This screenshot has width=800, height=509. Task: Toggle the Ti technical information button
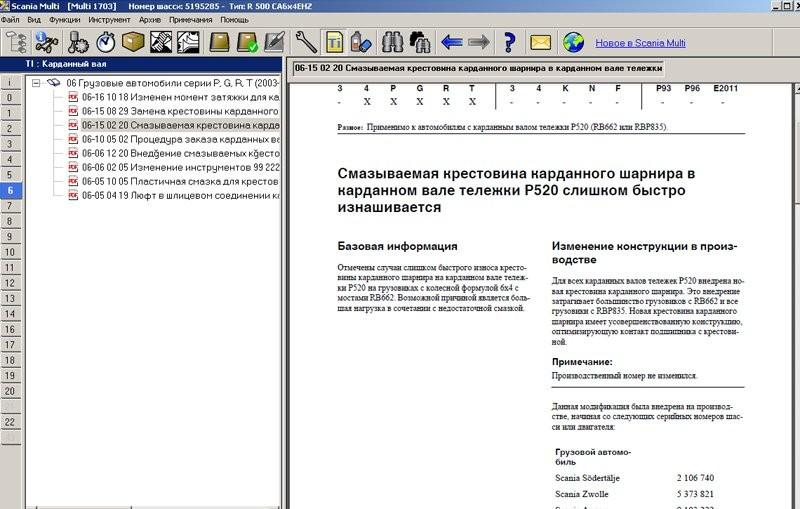click(334, 42)
